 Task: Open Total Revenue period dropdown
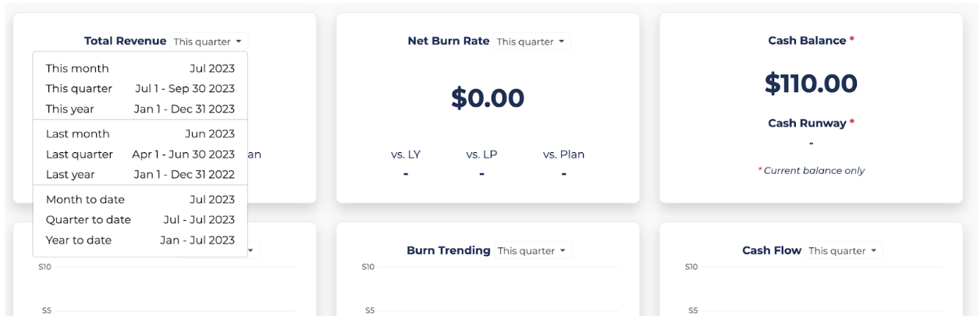(x=208, y=41)
